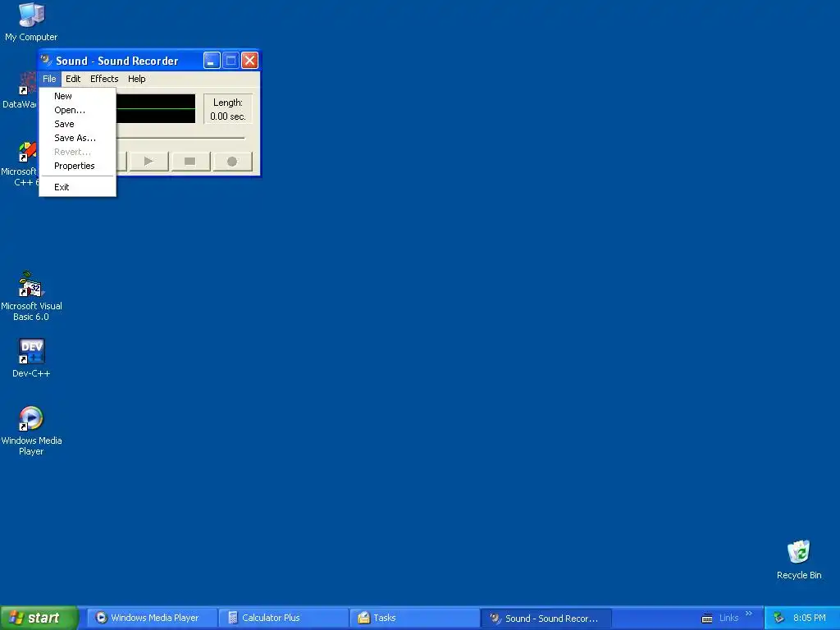Click the waveform display in Sound Recorder
The width and height of the screenshot is (840, 630).
click(155, 108)
